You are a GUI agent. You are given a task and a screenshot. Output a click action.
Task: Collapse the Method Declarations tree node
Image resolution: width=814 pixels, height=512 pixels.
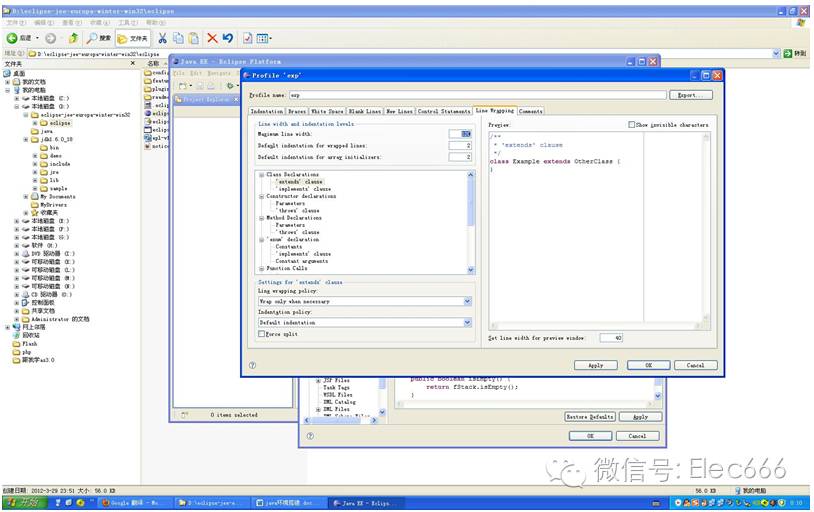[262, 218]
